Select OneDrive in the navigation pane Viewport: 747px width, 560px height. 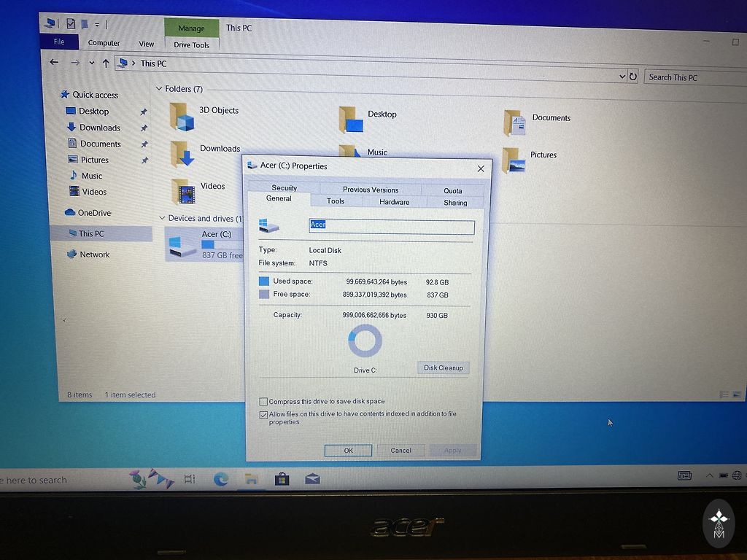94,213
